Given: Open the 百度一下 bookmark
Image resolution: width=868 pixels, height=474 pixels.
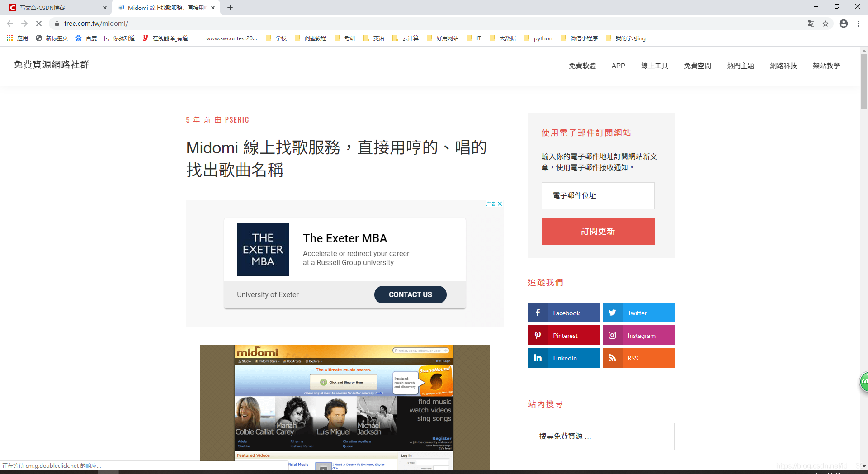Looking at the screenshot, I should coord(105,38).
